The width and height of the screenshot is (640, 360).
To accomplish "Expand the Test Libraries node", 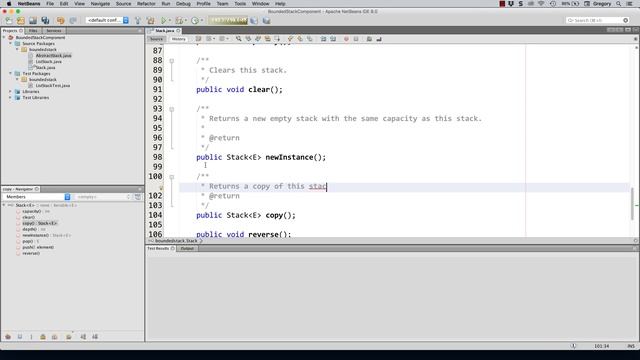I will click(11, 98).
